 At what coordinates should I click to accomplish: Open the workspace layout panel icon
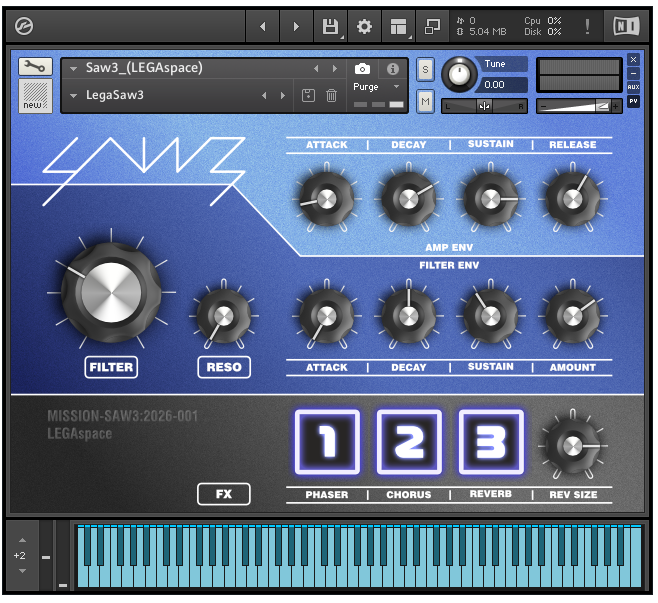click(x=399, y=26)
